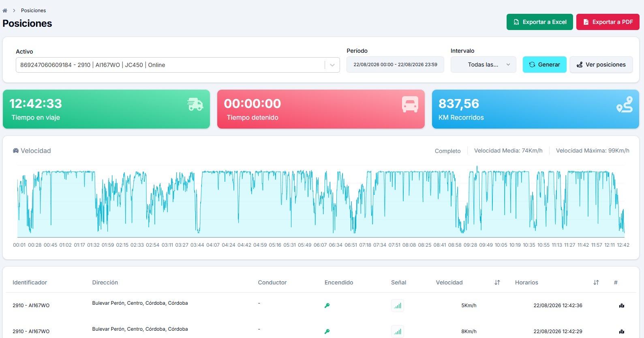The height and width of the screenshot is (338, 644).
Task: Open map location icon for 12:42:36 row
Action: 622,306
